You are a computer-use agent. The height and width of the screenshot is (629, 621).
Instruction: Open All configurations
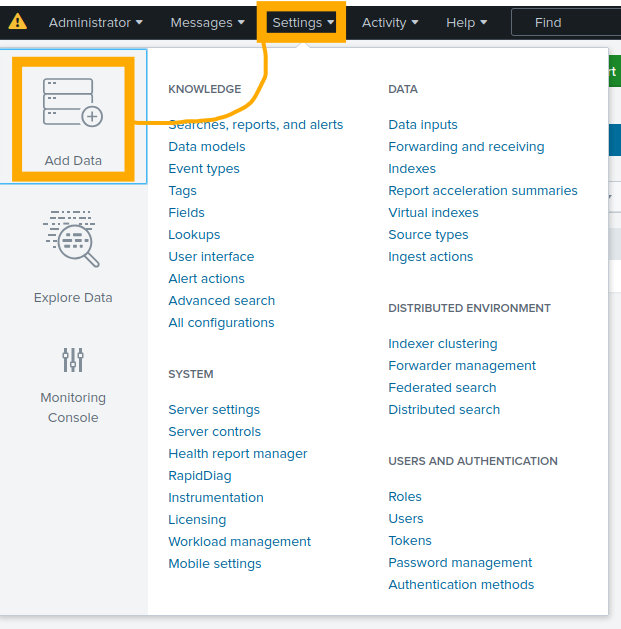(221, 323)
